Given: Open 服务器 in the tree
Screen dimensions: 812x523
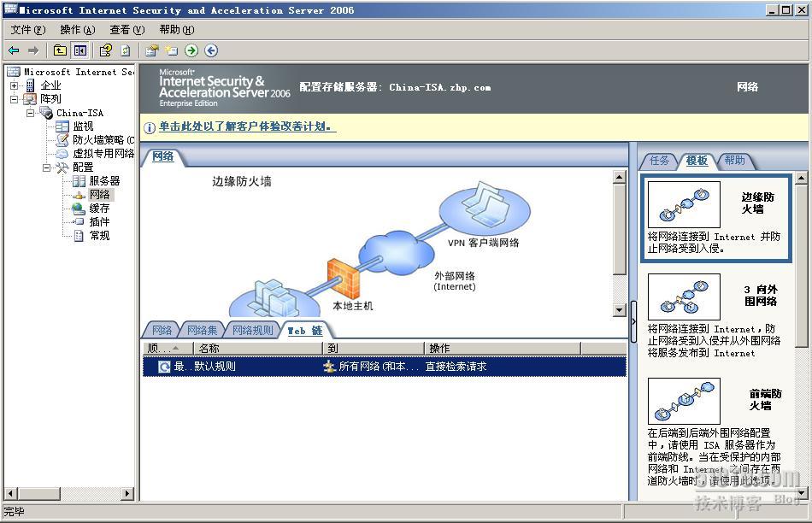Looking at the screenshot, I should point(104,180).
